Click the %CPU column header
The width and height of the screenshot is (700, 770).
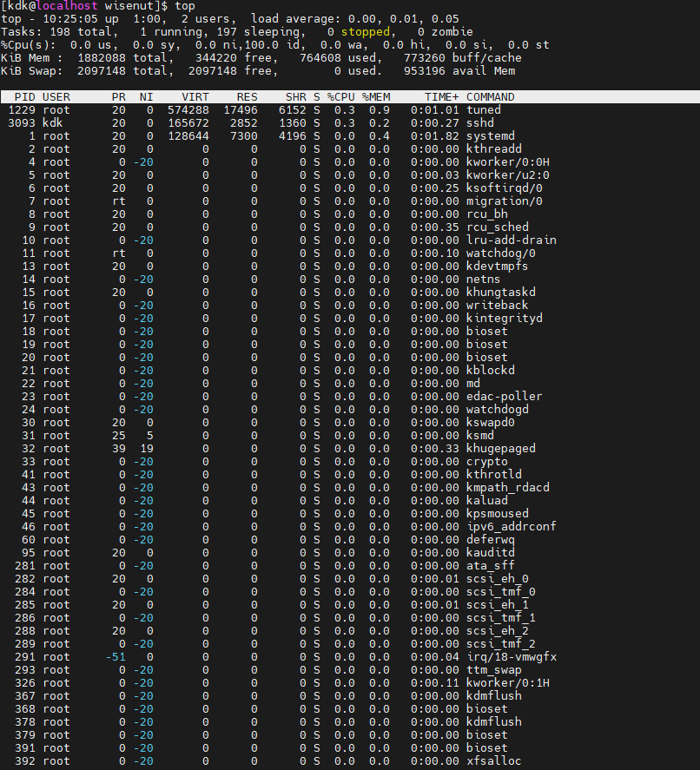click(341, 96)
